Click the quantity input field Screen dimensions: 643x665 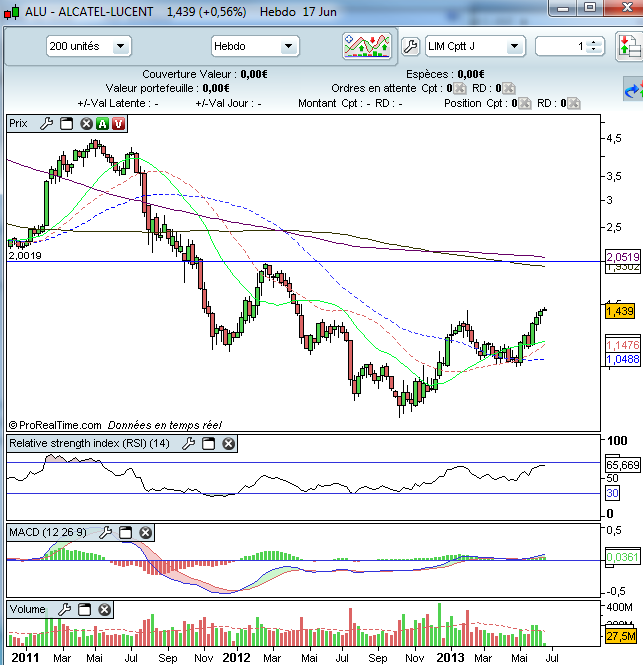point(562,46)
